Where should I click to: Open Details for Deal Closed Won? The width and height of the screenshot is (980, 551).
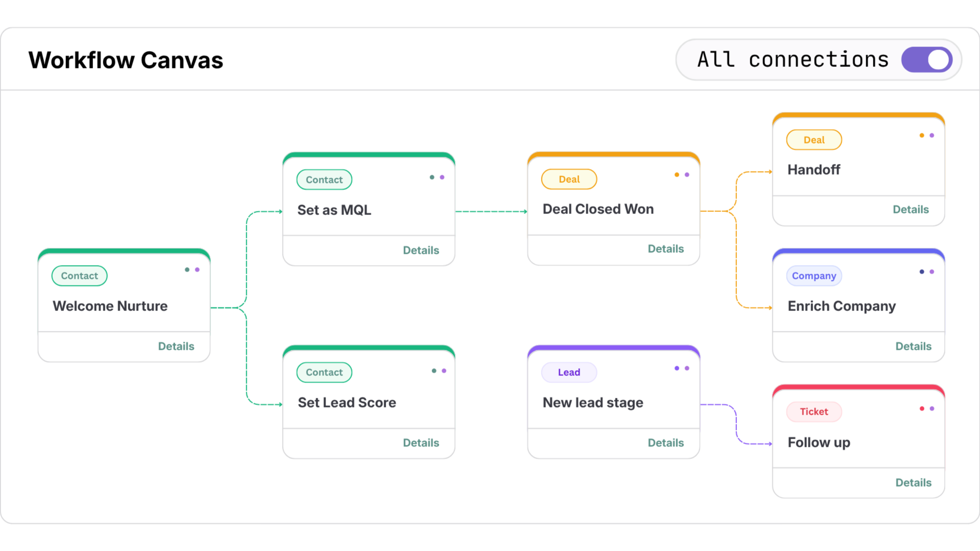tap(665, 249)
